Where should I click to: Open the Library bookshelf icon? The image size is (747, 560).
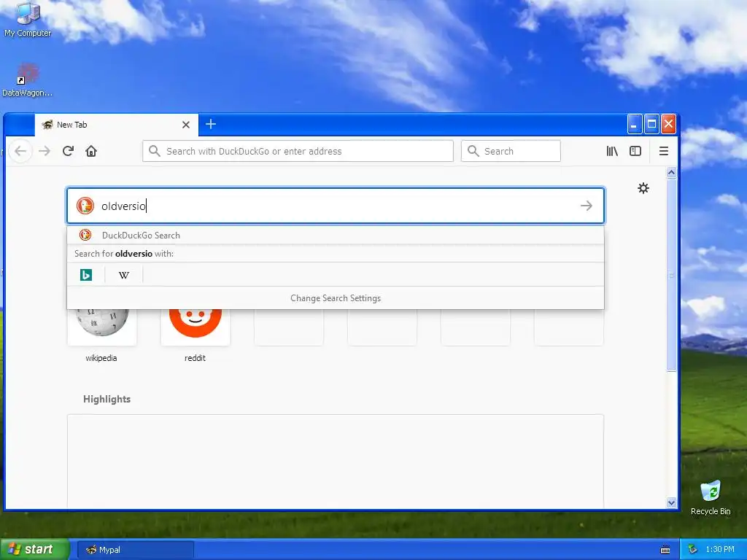pyautogui.click(x=612, y=151)
